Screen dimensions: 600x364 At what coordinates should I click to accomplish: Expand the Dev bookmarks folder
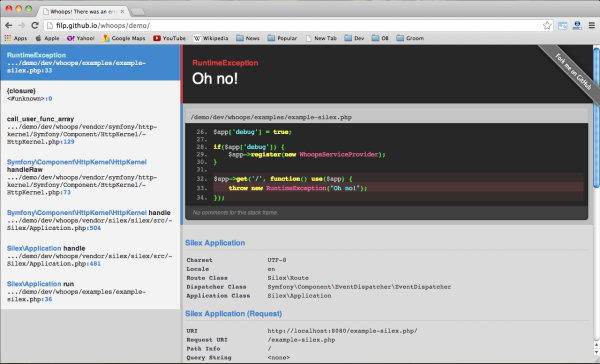(x=354, y=38)
